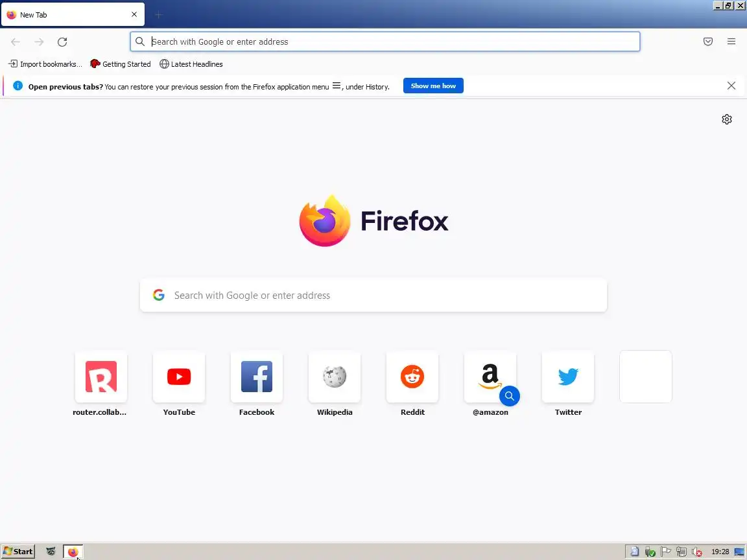Image resolution: width=747 pixels, height=560 pixels.
Task: Click the hamburger icon in notification text
Action: click(x=337, y=86)
